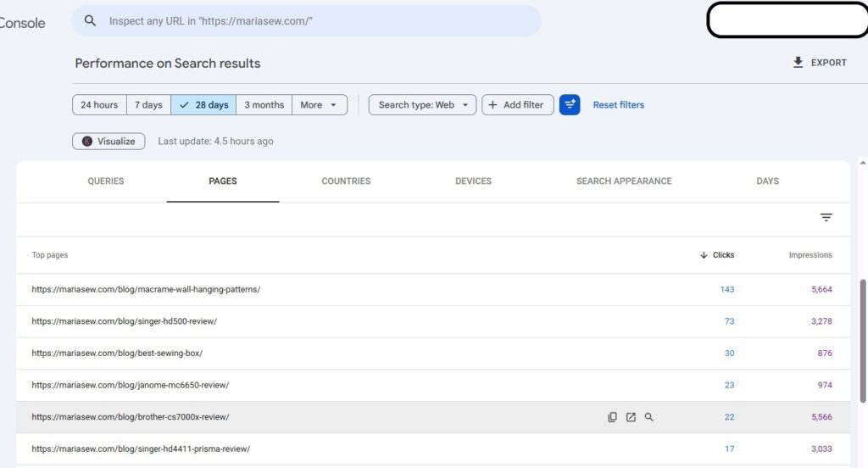Click the export download icon
Screen dimensions: 868x468
tap(798, 63)
